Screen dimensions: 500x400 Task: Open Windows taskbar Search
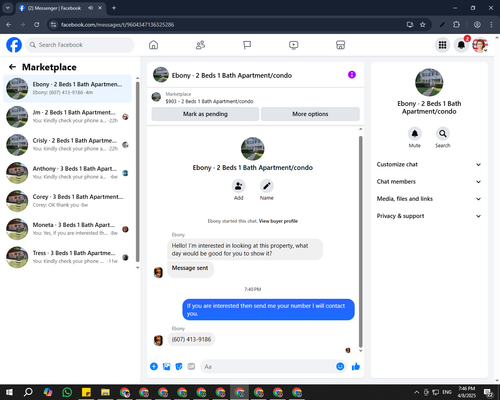pyautogui.click(x=29, y=392)
